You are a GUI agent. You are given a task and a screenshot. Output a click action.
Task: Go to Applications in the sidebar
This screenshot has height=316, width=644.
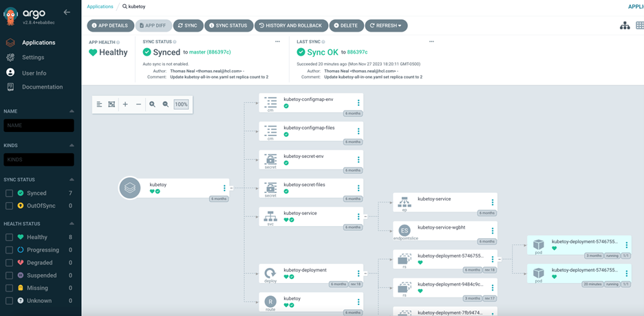click(38, 43)
